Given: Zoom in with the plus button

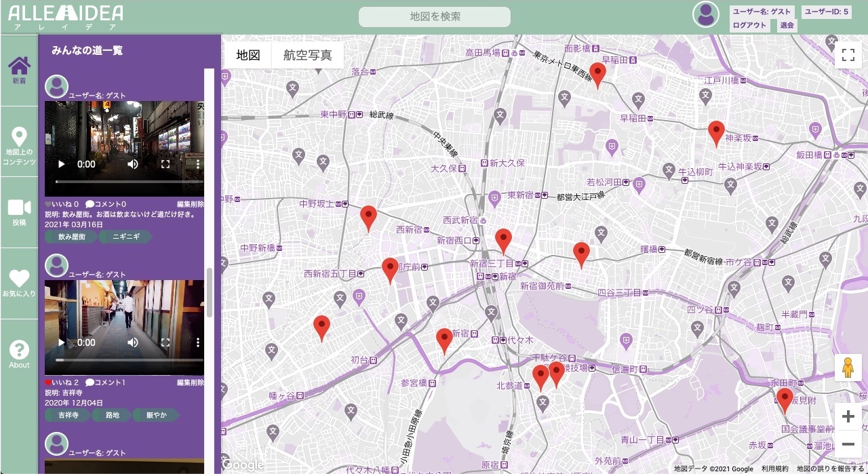Looking at the screenshot, I should 849,415.
